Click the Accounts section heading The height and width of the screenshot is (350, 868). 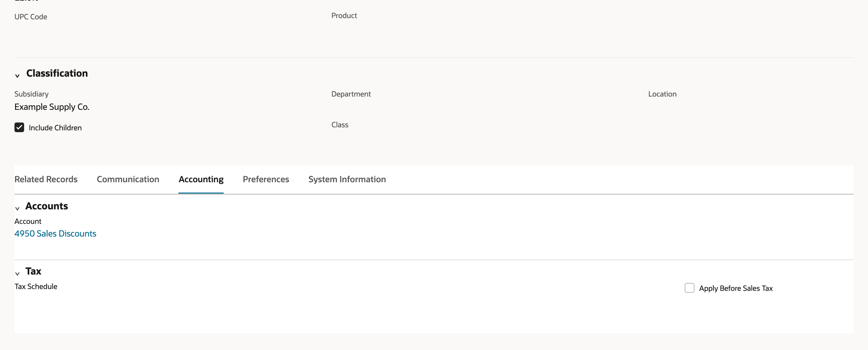coord(46,206)
